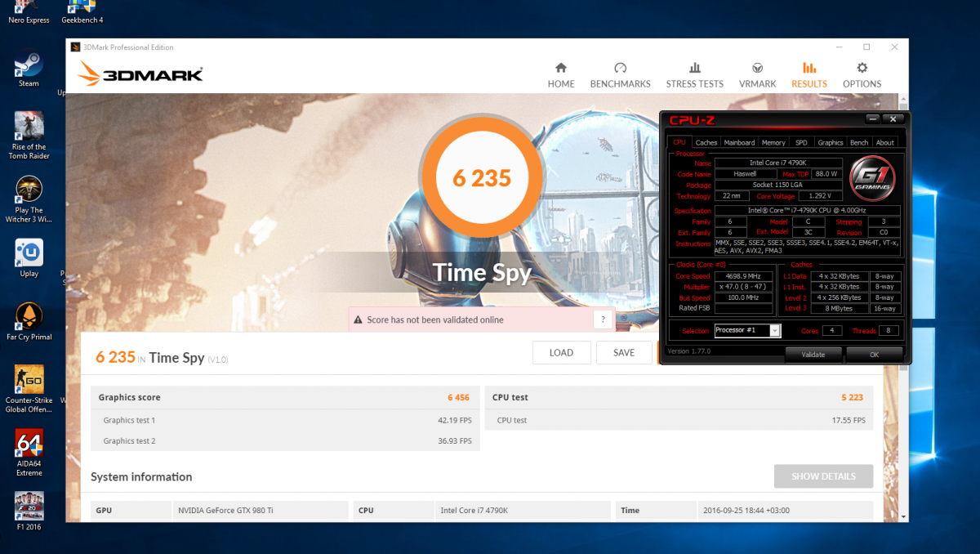Click the Threads value 8 in CPU-Z
This screenshot has width=980, height=554.
tap(888, 330)
